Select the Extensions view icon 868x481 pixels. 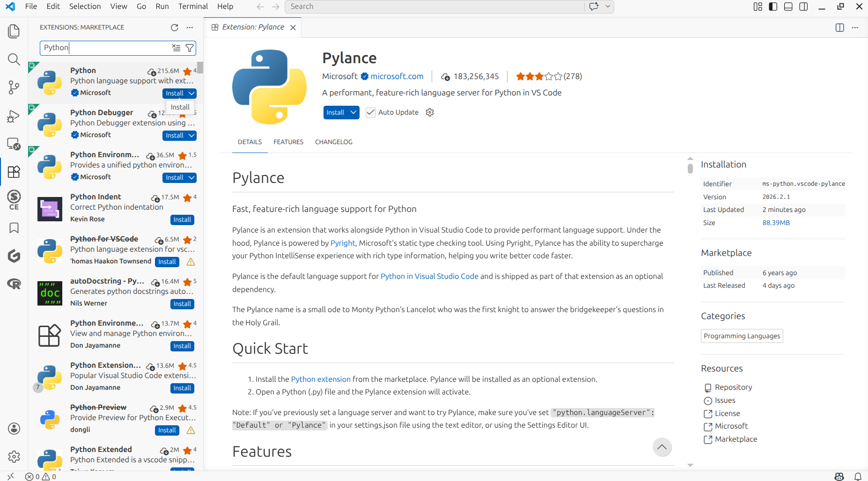pos(14,172)
